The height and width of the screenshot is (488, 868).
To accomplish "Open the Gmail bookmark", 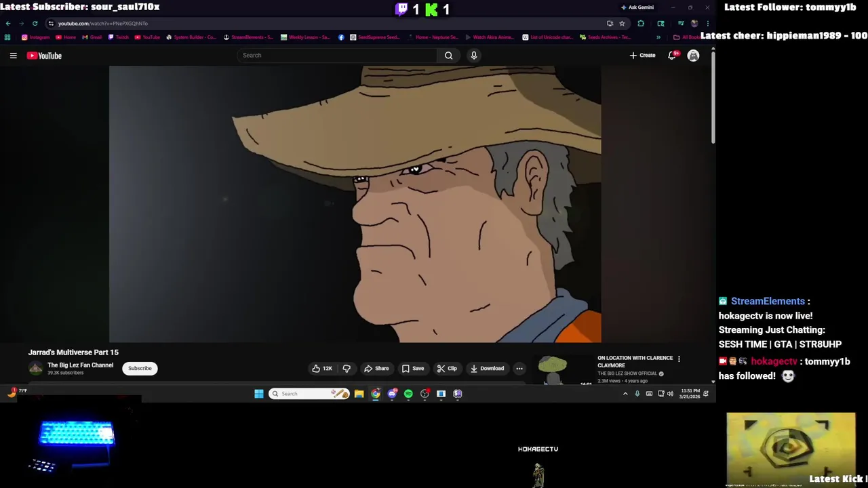I will (x=92, y=37).
